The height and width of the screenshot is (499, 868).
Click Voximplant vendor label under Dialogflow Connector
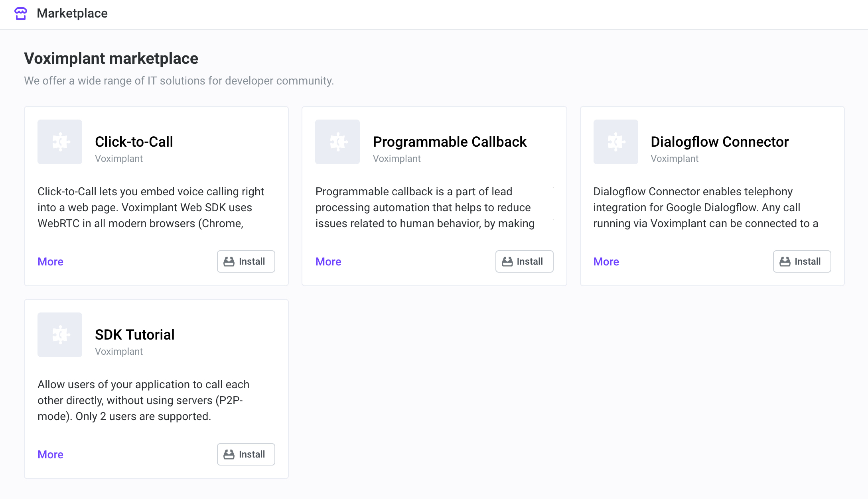click(675, 159)
